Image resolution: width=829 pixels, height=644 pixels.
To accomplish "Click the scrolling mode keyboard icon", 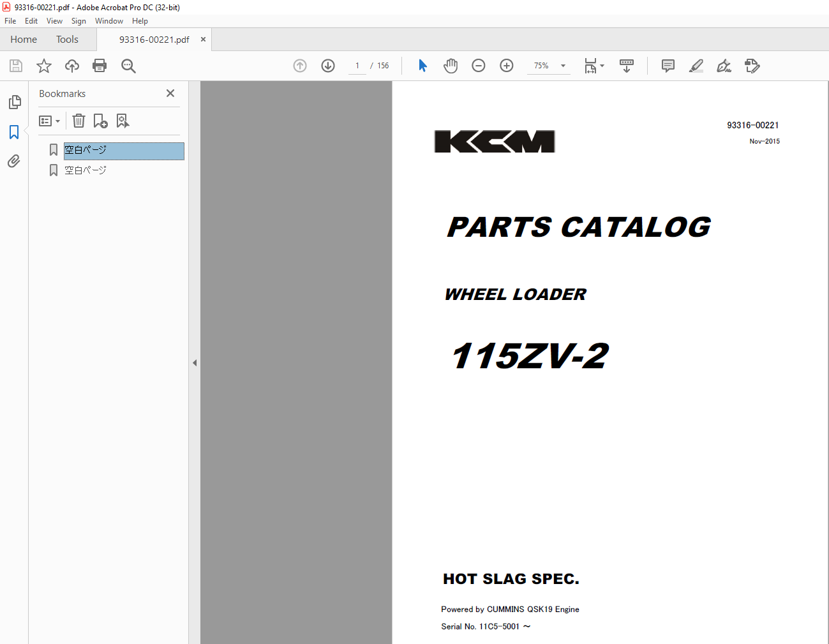I will tap(627, 66).
